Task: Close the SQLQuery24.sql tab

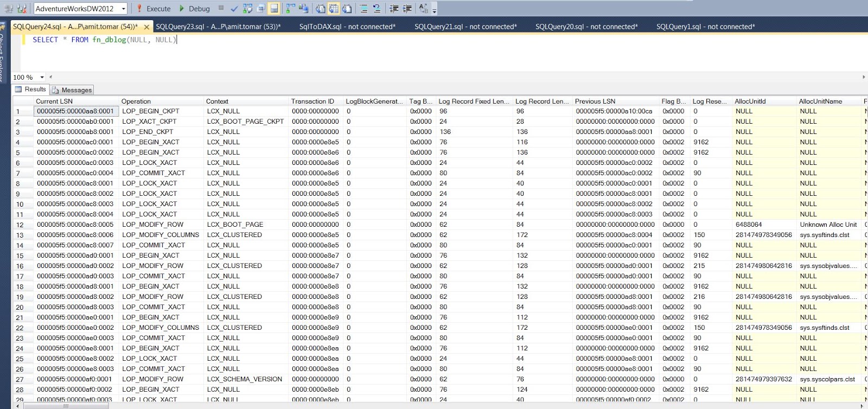Action: (146, 27)
